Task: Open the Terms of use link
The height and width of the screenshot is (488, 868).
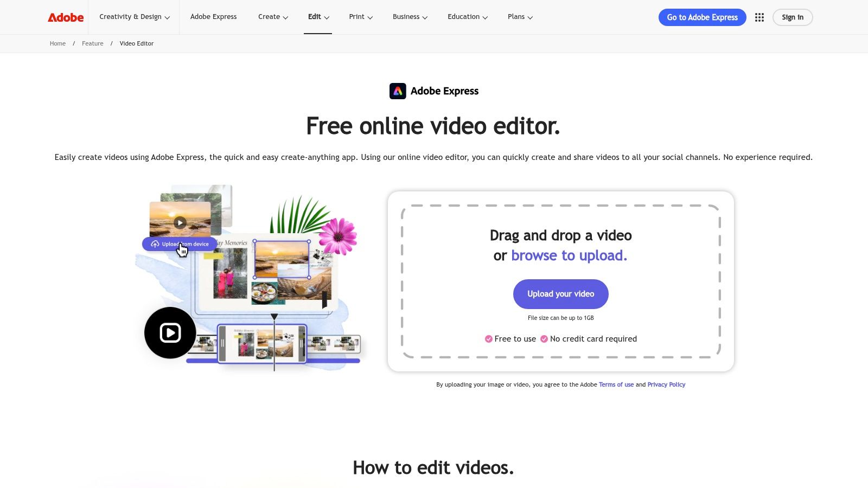Action: [616, 384]
